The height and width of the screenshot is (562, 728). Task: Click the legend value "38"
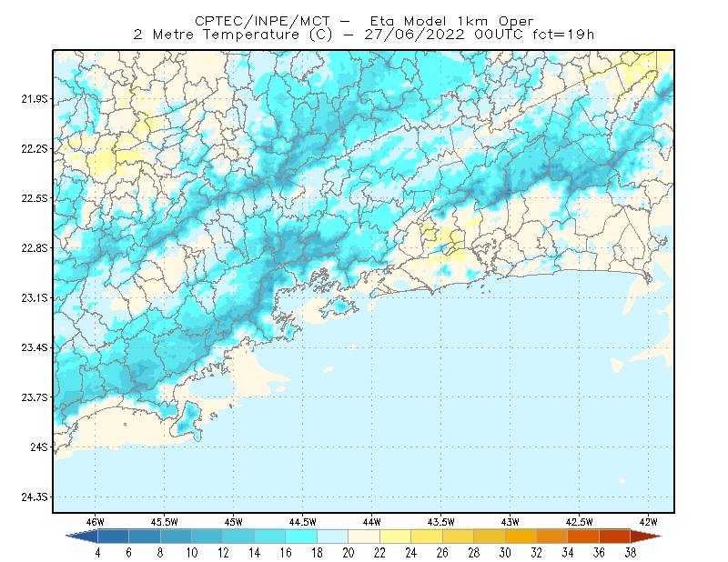coord(631,553)
